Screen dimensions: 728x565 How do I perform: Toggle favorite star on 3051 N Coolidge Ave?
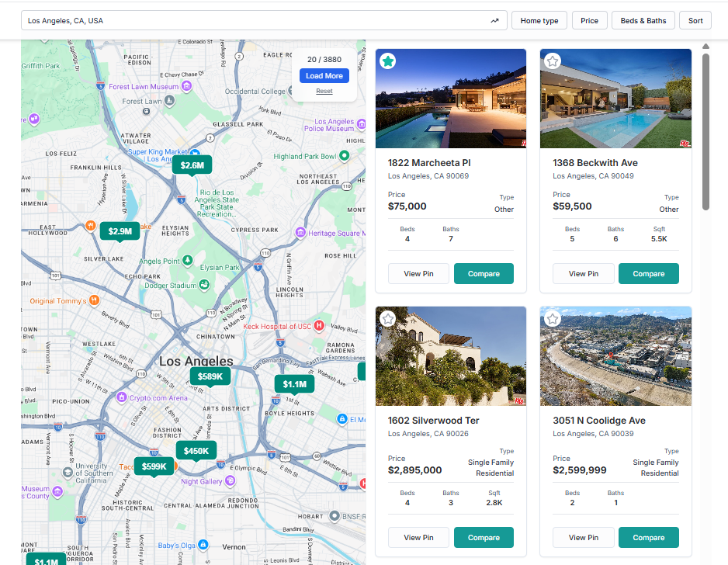tap(553, 318)
